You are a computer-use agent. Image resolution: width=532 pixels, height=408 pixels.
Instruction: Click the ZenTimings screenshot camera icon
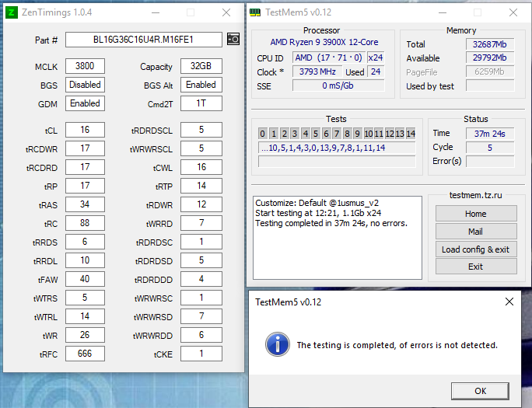point(233,40)
